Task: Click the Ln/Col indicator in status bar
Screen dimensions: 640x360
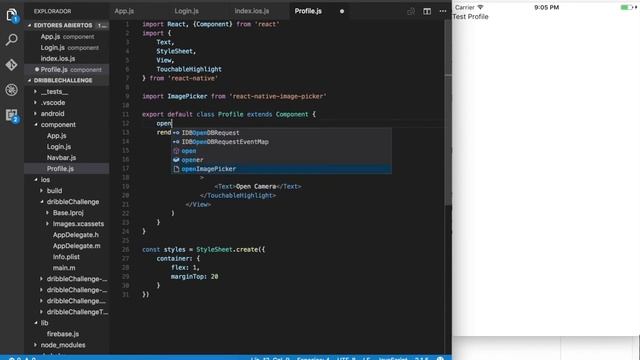Action: [x=270, y=358]
